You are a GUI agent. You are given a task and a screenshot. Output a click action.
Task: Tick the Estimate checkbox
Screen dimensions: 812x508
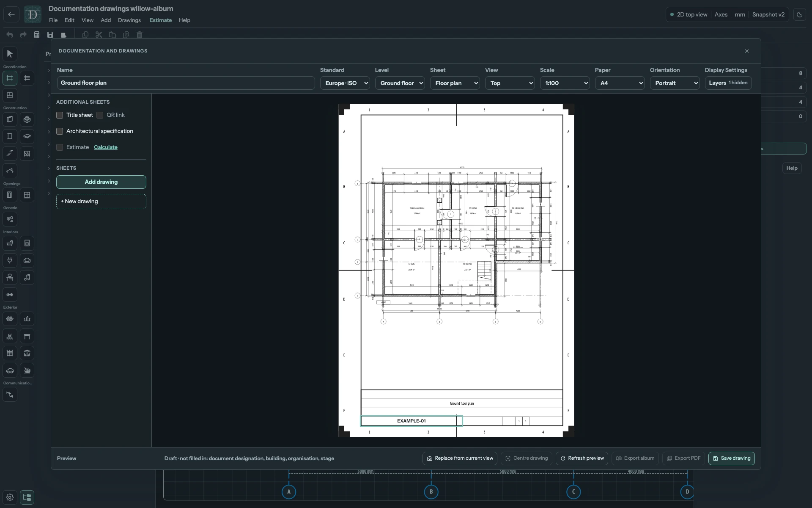pyautogui.click(x=60, y=147)
